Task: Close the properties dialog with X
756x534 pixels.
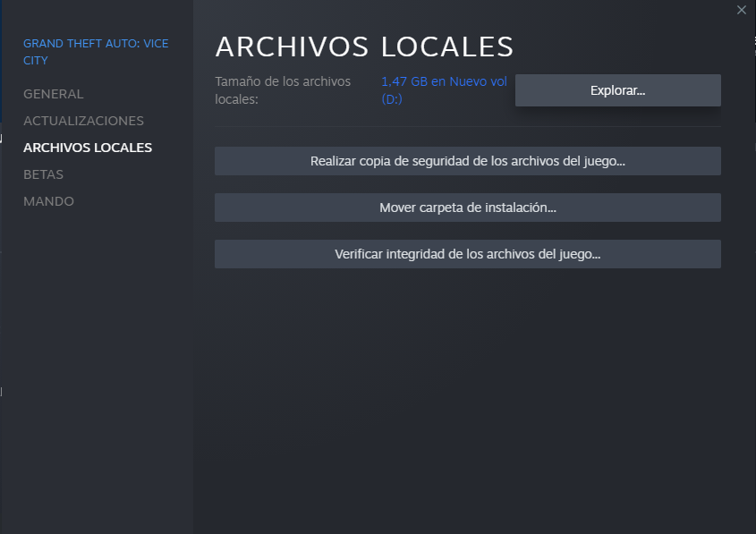Action: coord(741,10)
